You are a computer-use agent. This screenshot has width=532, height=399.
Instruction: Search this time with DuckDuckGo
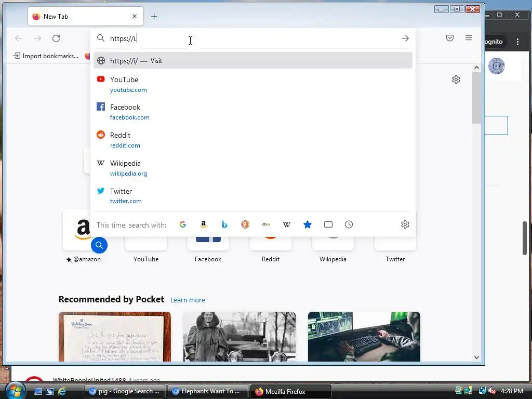[x=245, y=224]
